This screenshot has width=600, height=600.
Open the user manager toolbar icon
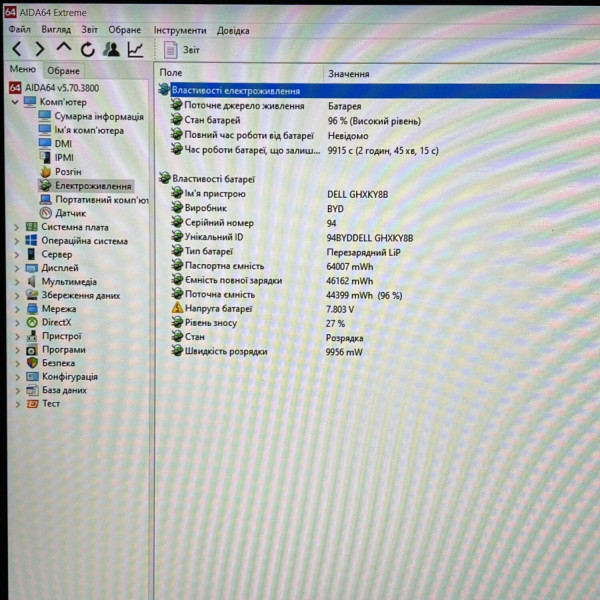(111, 49)
